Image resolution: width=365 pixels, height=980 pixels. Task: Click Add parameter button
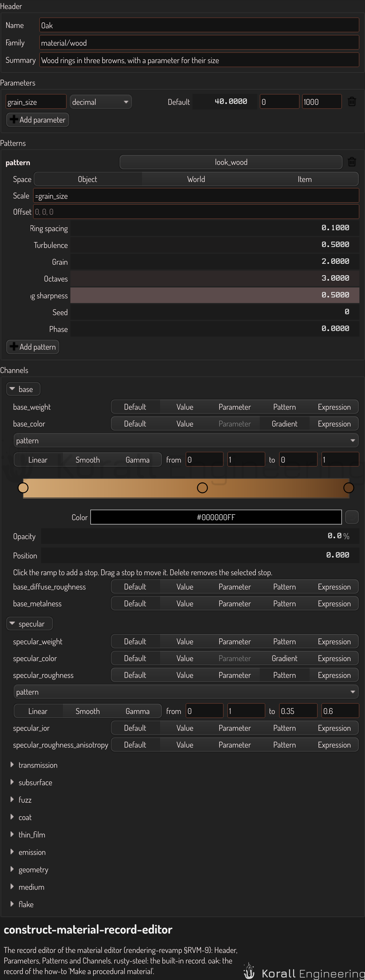pos(38,120)
